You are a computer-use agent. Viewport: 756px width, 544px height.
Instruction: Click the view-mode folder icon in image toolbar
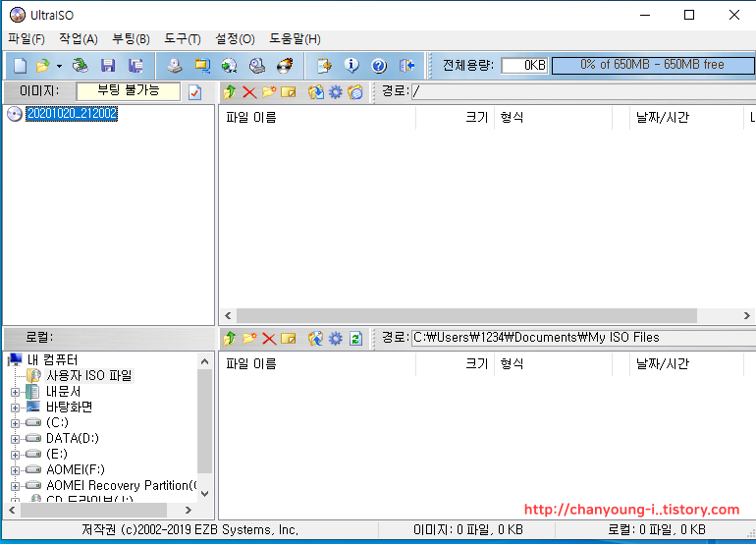click(355, 91)
